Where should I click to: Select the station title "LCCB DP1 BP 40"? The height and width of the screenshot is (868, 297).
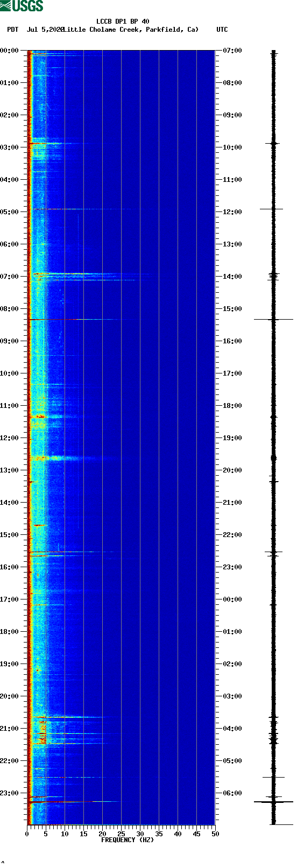coord(123,22)
